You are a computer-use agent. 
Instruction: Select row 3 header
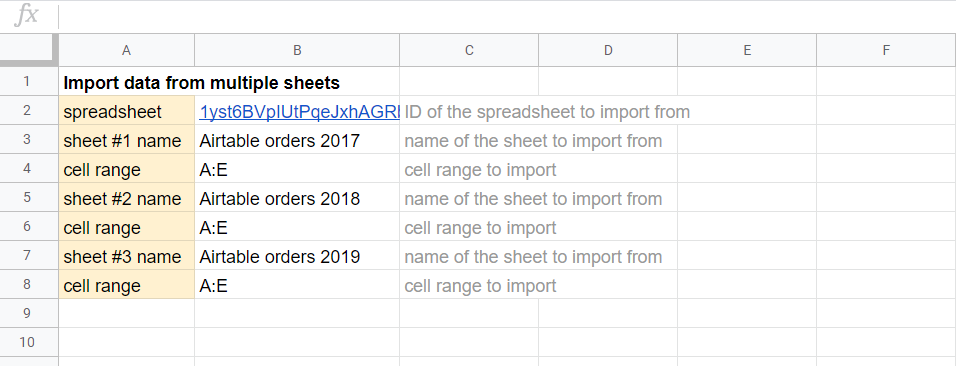29,140
